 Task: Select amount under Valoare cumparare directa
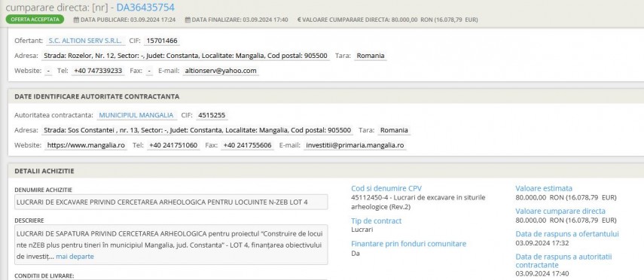[x=566, y=221]
